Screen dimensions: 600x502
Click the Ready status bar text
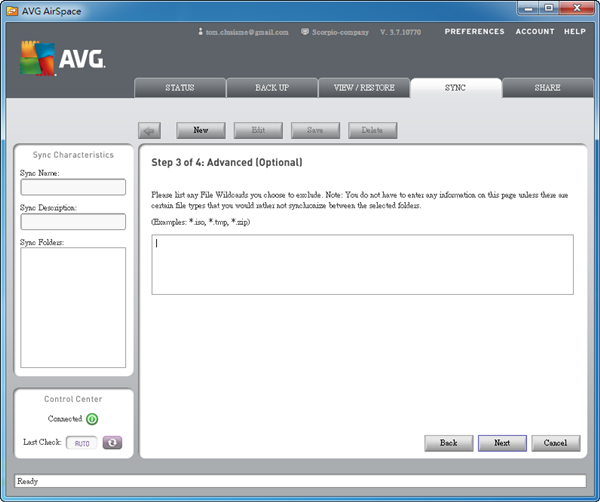pyautogui.click(x=28, y=481)
